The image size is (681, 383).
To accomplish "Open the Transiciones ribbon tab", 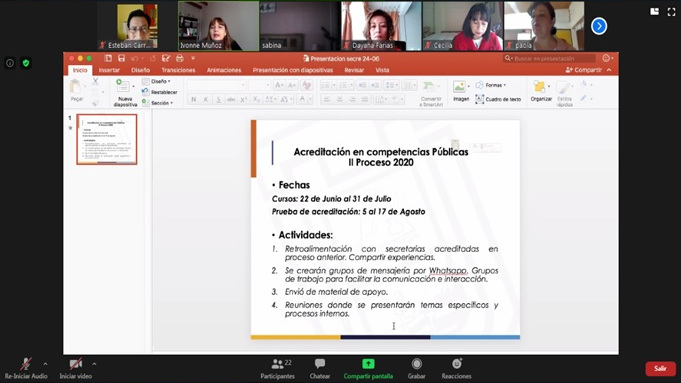I will click(x=178, y=70).
